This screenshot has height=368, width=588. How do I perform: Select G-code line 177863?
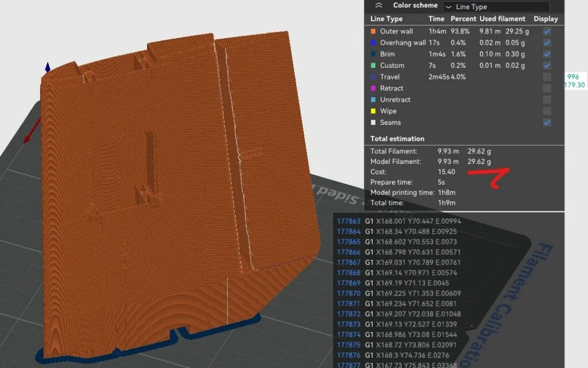point(349,221)
